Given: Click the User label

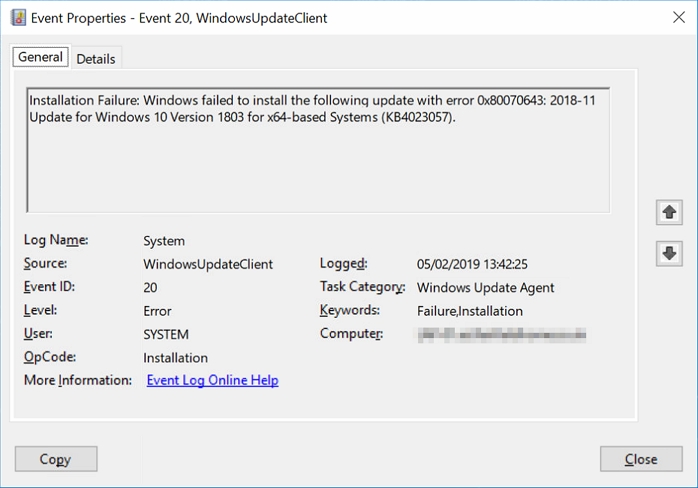Looking at the screenshot, I should [38, 333].
